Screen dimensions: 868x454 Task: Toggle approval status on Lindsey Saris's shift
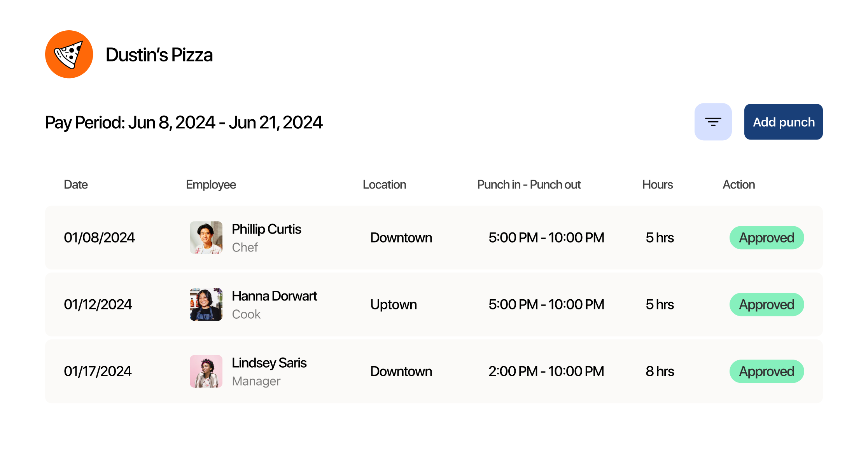pyautogui.click(x=766, y=371)
